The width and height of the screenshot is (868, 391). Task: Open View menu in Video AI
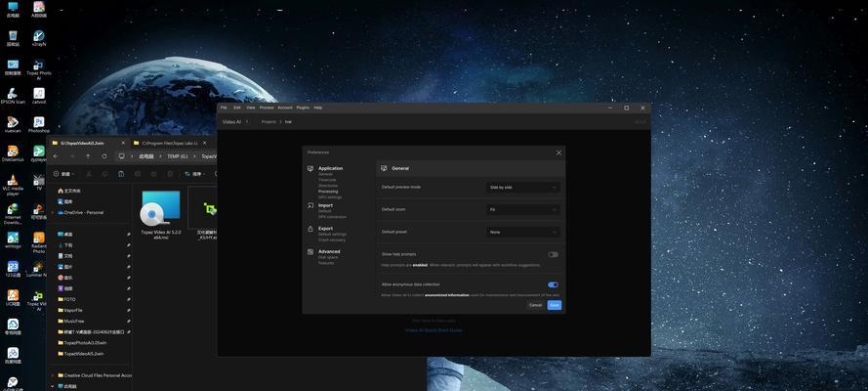[251, 108]
